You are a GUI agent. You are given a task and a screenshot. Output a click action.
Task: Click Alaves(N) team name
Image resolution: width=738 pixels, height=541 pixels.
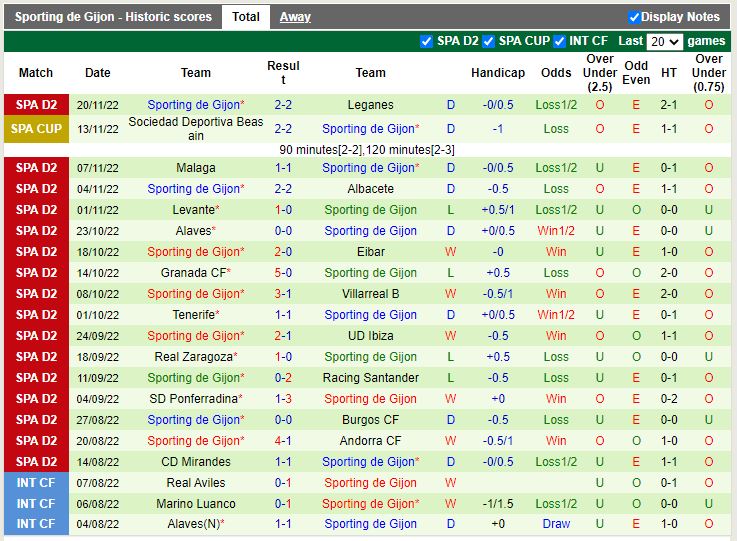pyautogui.click(x=196, y=524)
